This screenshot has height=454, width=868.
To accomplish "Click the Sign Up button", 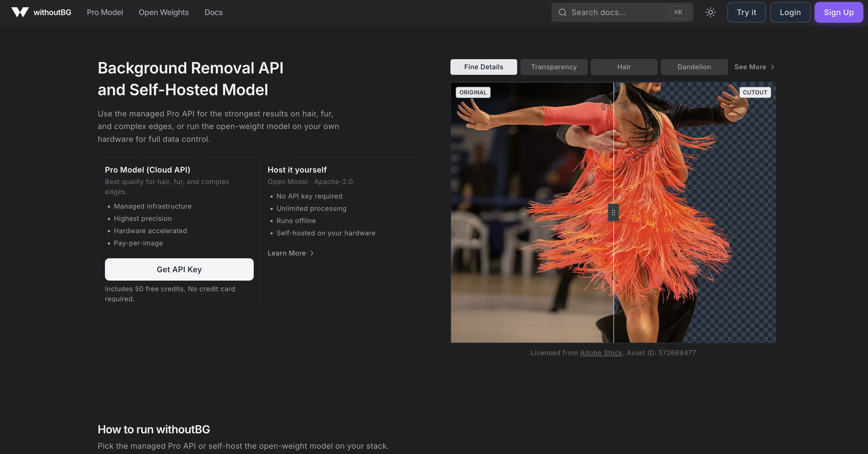I will [x=839, y=13].
